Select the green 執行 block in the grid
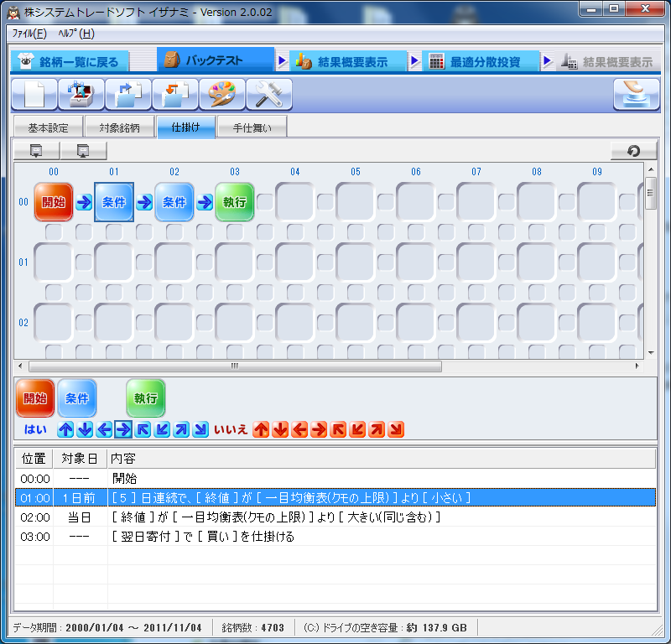 tap(235, 202)
